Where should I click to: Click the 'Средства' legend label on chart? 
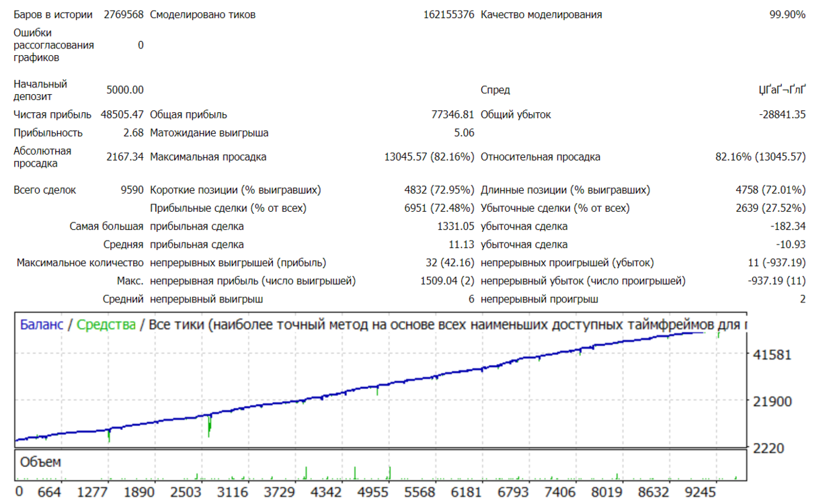point(106,325)
